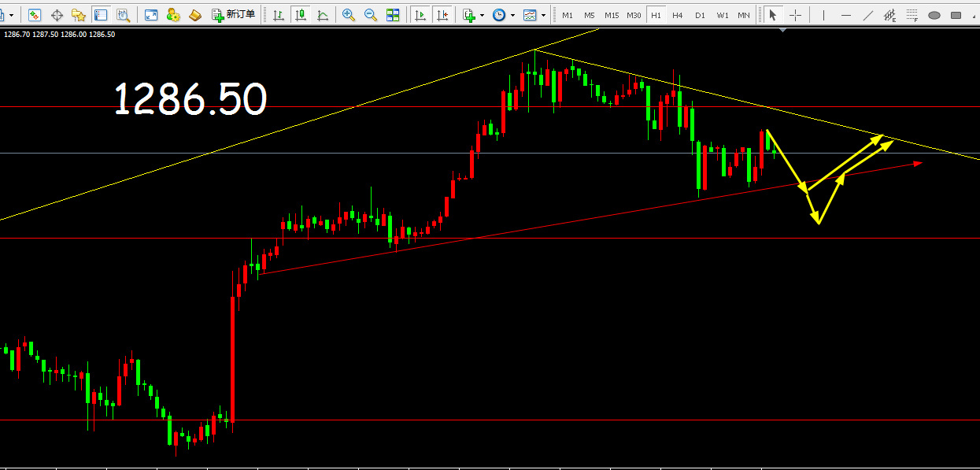
Task: Click the chart templates icon
Action: point(530,15)
